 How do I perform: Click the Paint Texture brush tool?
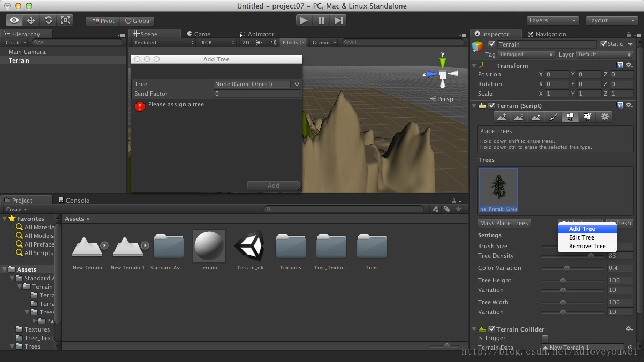coord(553,117)
